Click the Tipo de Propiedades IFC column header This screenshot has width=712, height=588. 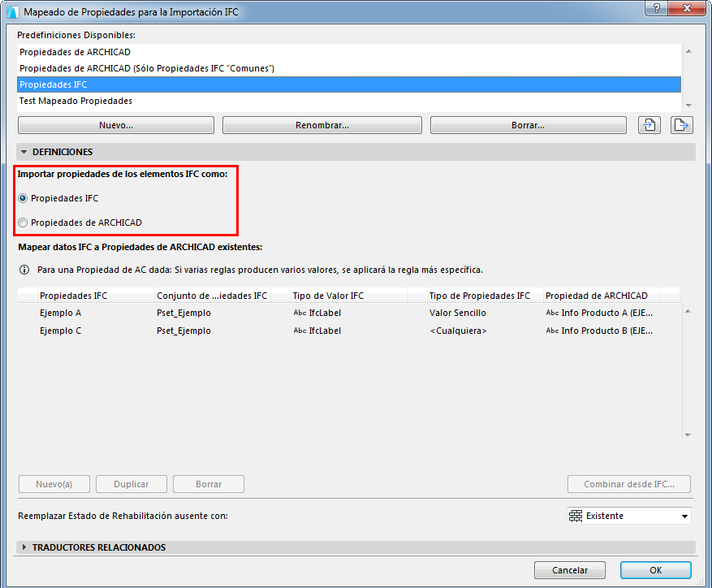tap(485, 296)
